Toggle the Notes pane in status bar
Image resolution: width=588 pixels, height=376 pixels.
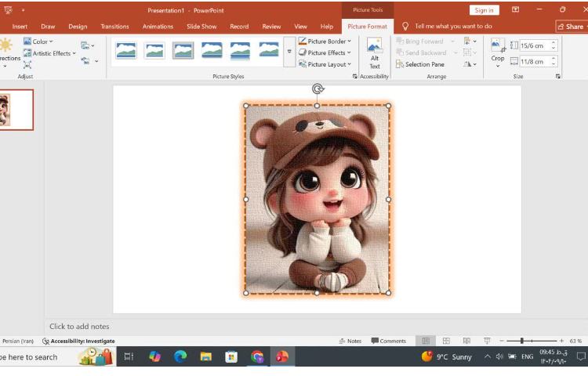pos(350,341)
